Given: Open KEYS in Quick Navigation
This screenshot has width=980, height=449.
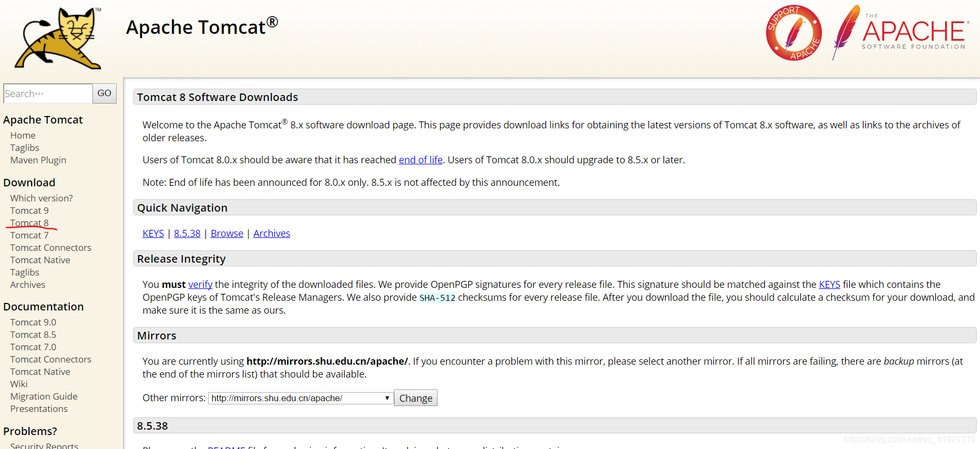Looking at the screenshot, I should click(153, 234).
